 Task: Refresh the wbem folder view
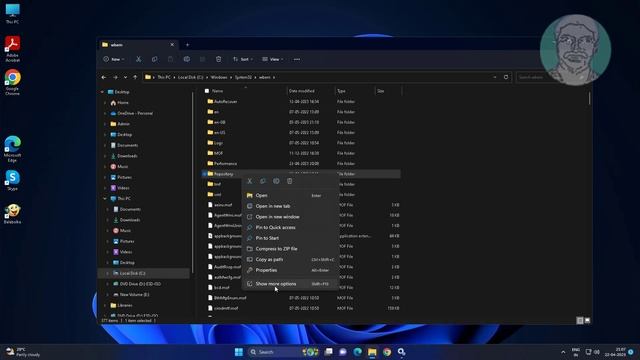[506, 77]
